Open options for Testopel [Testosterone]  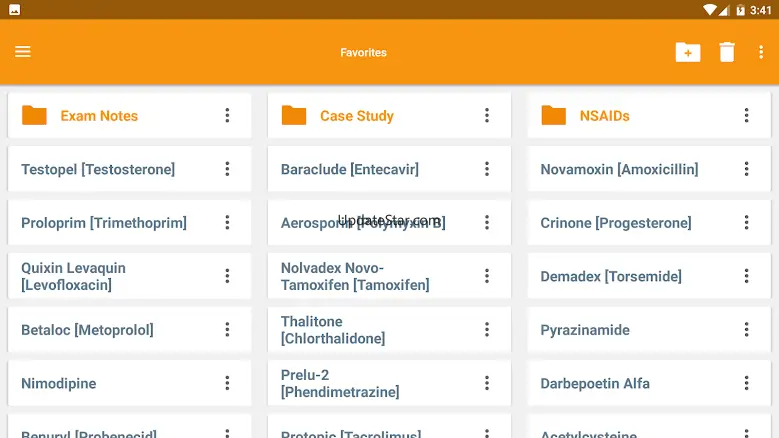[x=227, y=169]
